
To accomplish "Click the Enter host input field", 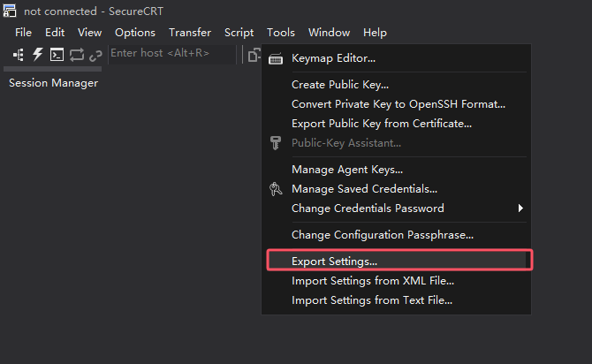I will click(172, 53).
